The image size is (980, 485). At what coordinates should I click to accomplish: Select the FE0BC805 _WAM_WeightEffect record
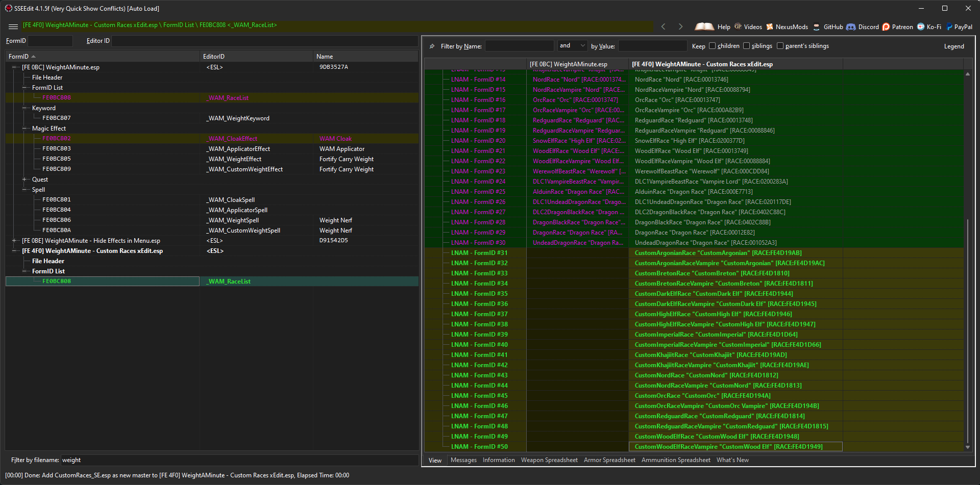click(212, 159)
